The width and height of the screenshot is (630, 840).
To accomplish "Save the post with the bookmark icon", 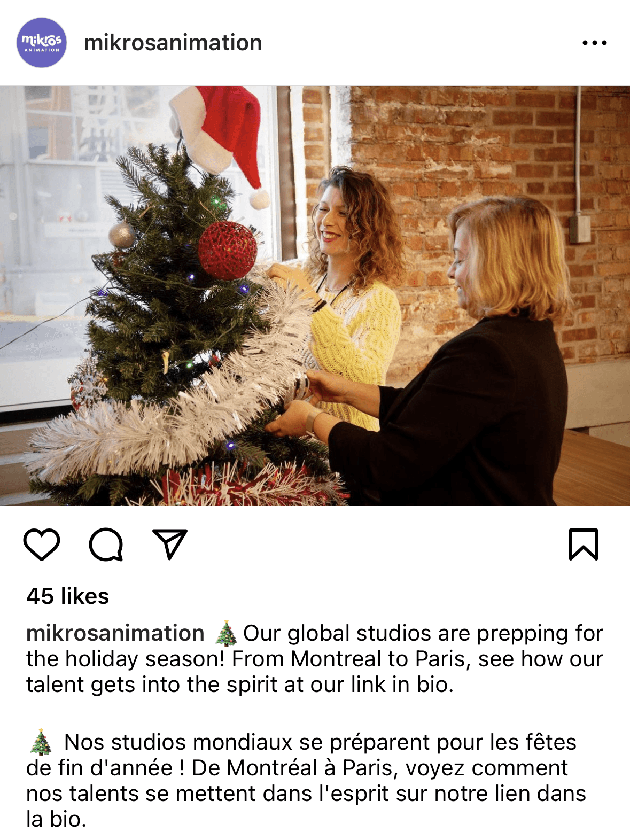I will [584, 545].
